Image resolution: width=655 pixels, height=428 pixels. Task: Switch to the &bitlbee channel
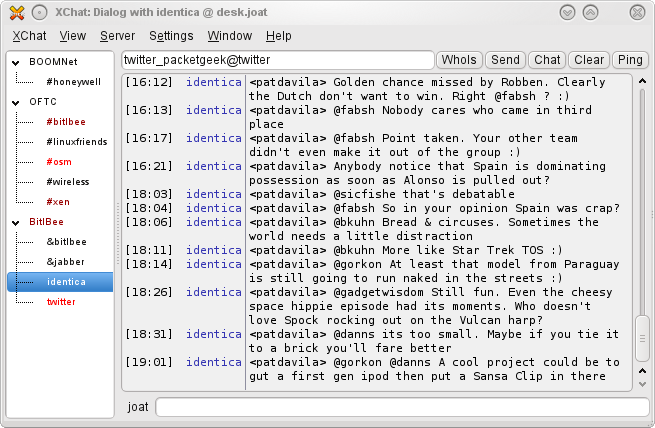pyautogui.click(x=66, y=242)
